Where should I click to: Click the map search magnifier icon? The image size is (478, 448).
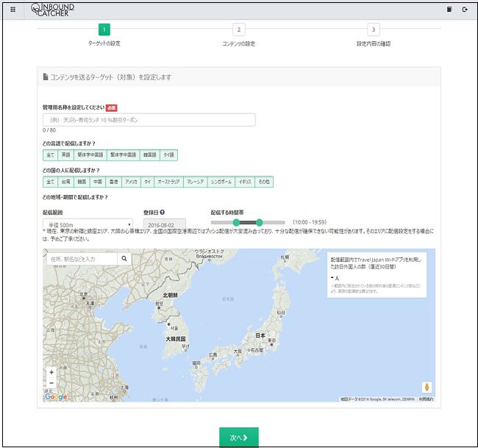(x=124, y=259)
